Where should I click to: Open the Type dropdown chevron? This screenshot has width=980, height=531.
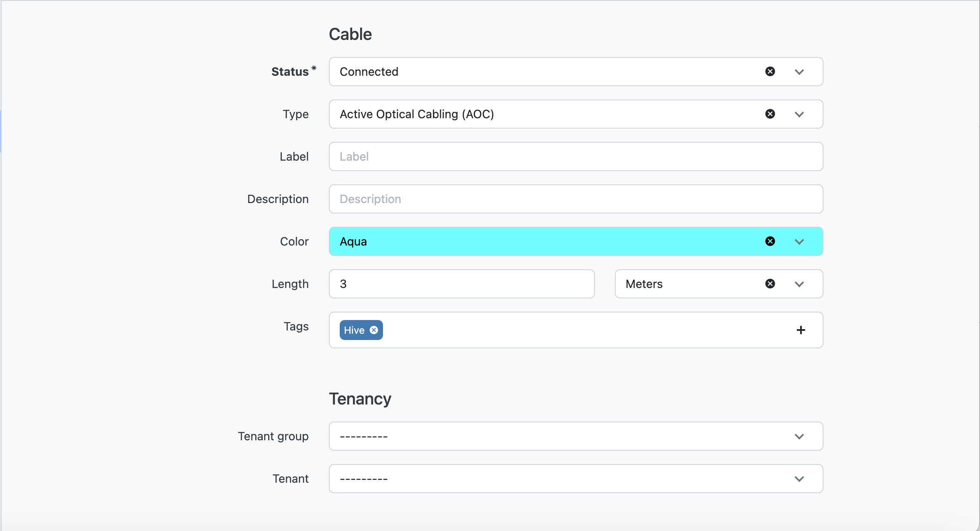click(x=799, y=114)
